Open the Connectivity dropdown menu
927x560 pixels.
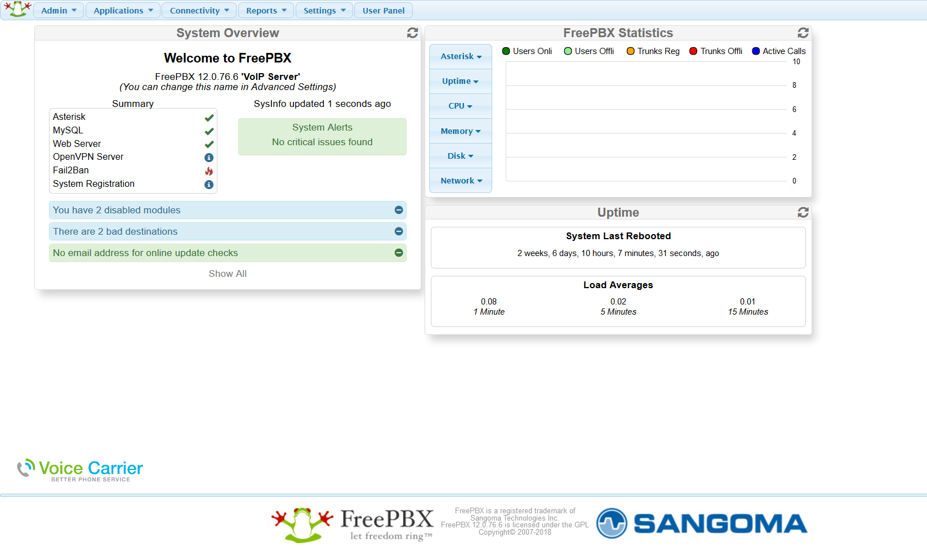(199, 10)
